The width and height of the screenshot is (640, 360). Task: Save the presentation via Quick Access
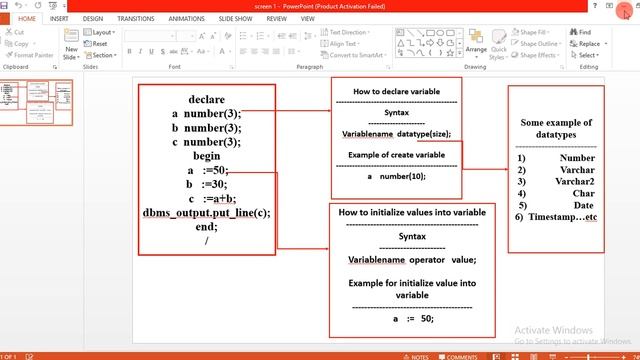click(x=4, y=5)
